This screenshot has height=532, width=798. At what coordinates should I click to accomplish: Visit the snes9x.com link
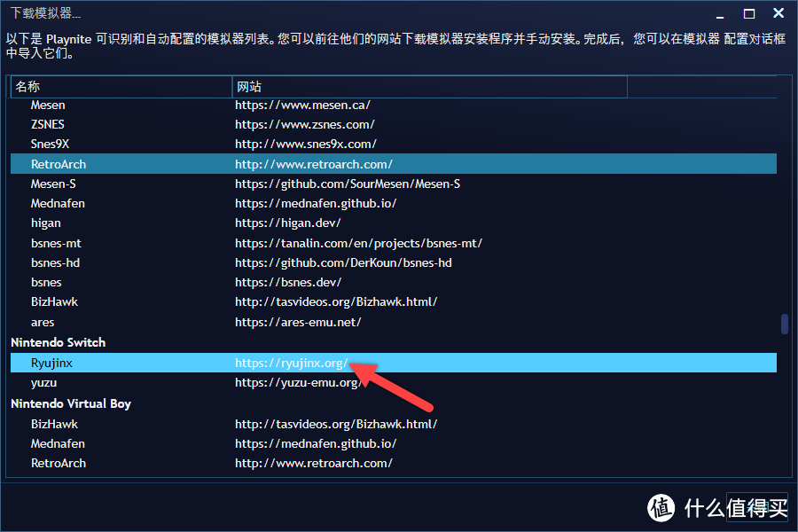coord(305,144)
